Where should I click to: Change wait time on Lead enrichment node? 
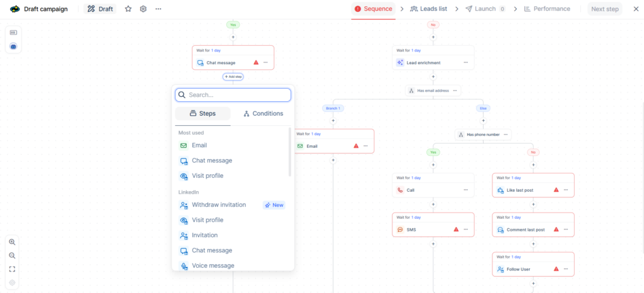(x=416, y=50)
